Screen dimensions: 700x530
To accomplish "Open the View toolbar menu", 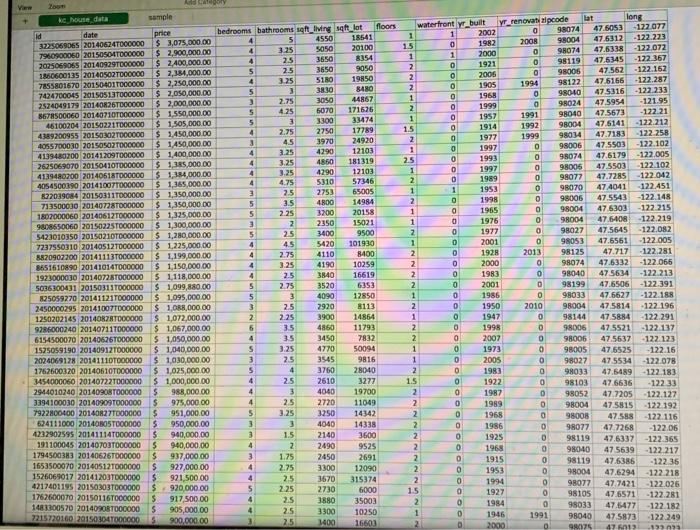I will tap(25, 7).
